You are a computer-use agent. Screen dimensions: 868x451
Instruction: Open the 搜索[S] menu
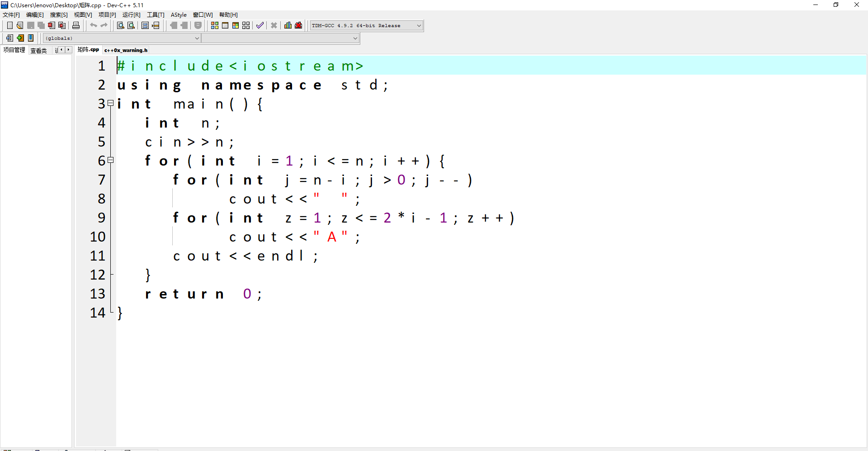coord(59,15)
